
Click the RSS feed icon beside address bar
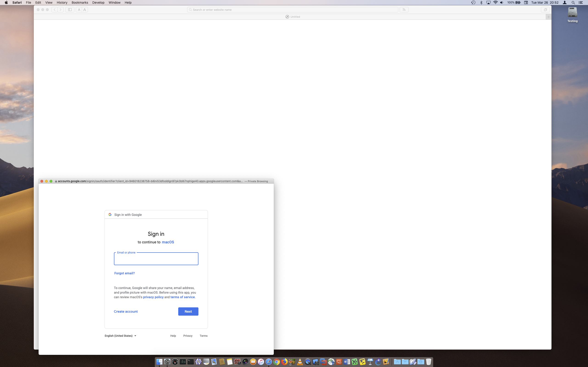coord(404,10)
